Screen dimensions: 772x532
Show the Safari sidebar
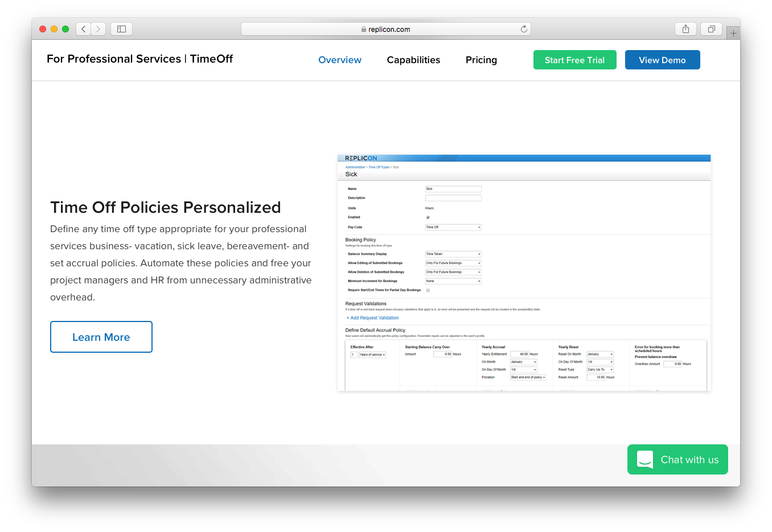pyautogui.click(x=121, y=29)
